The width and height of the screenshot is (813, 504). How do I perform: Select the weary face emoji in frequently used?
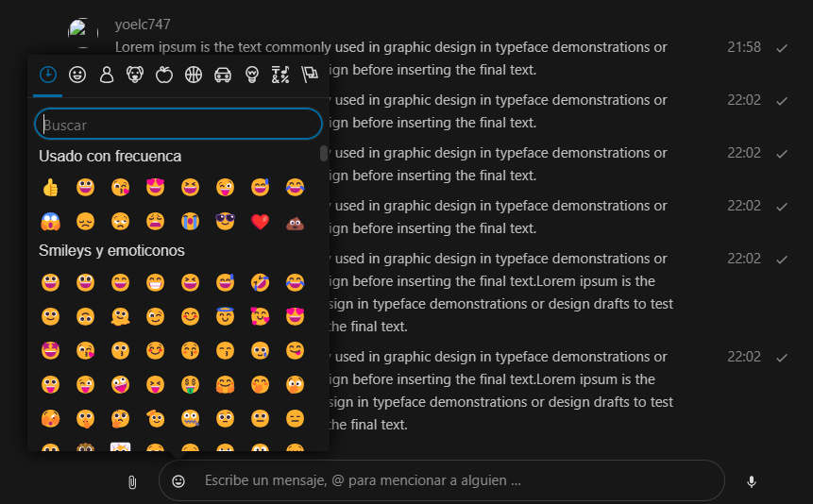coord(155,222)
